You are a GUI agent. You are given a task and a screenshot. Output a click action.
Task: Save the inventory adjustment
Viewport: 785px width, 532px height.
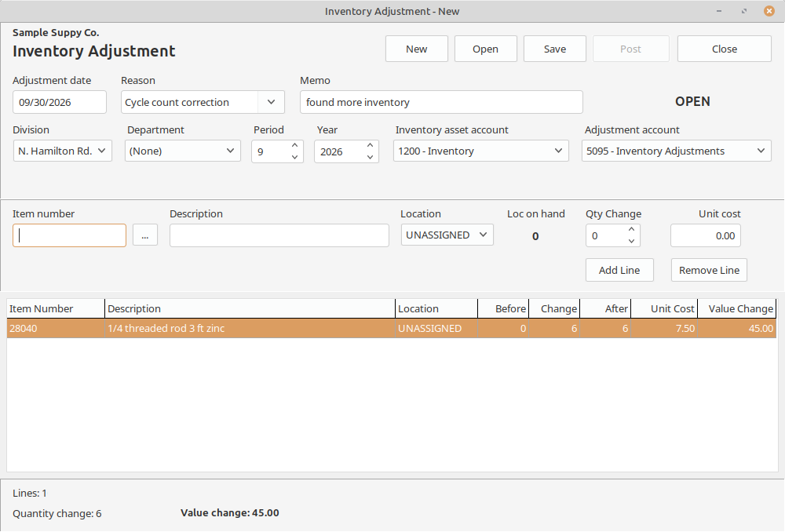555,49
